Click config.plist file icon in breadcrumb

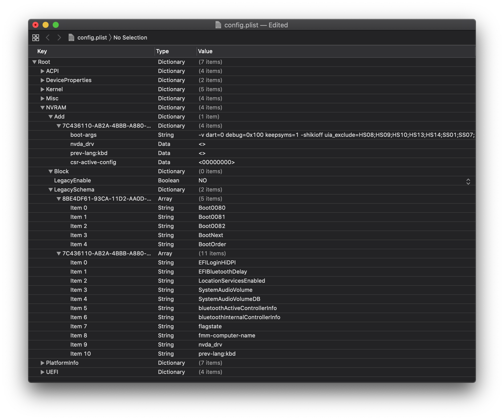click(x=71, y=38)
